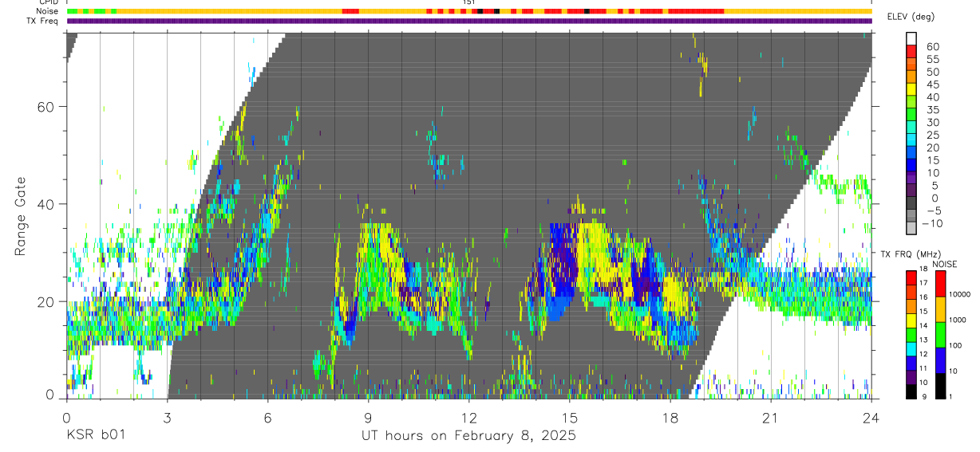980x452 pixels.
Task: Pick the blue ELEV segment between 10 and 15
Action: (x=911, y=164)
